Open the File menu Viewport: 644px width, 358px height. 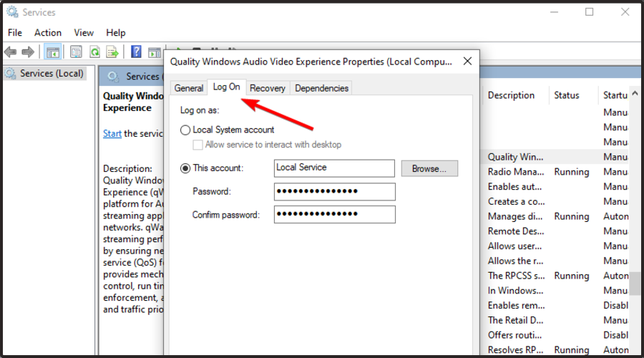pos(15,32)
